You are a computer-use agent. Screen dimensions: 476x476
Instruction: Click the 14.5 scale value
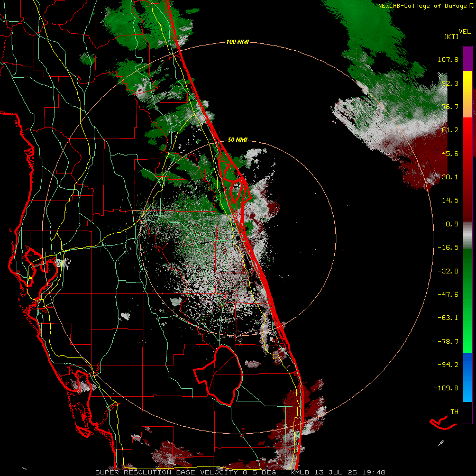click(x=450, y=200)
